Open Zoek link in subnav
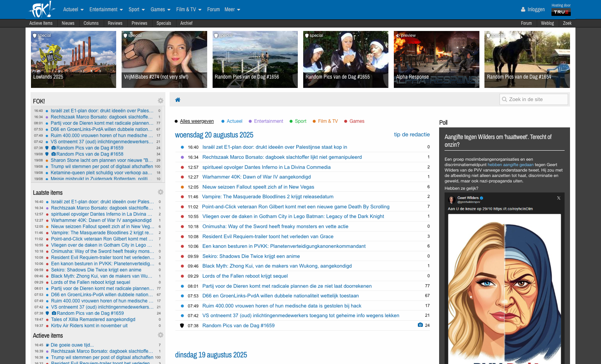 pyautogui.click(x=567, y=23)
